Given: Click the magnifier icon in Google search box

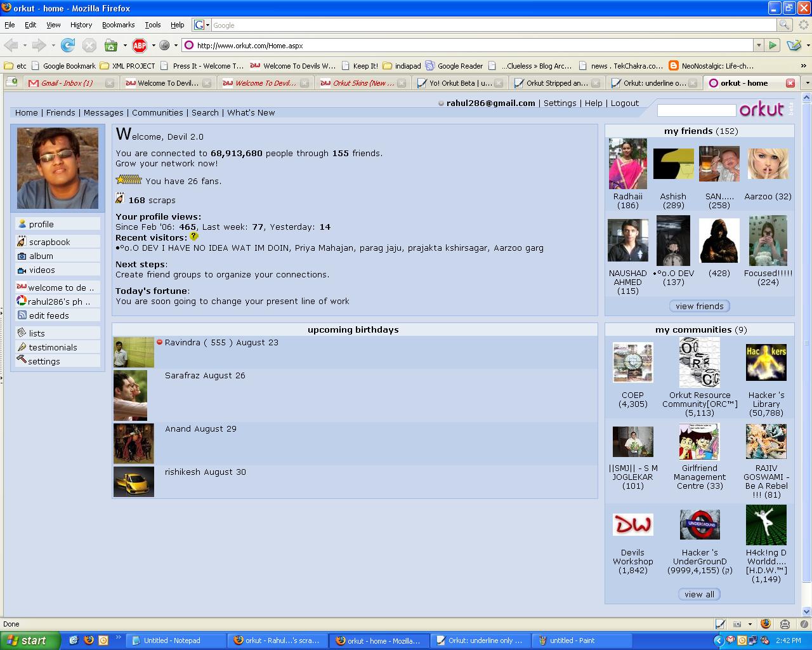Looking at the screenshot, I should pyautogui.click(x=785, y=25).
